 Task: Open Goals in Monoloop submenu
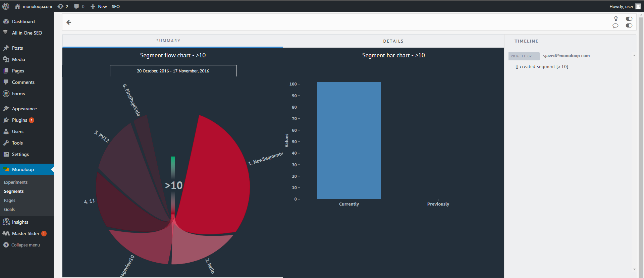[x=9, y=209]
